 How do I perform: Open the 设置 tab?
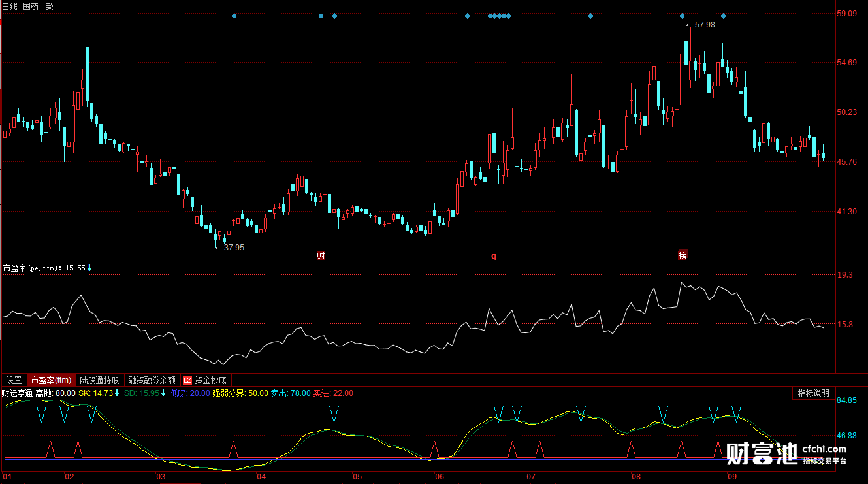click(x=14, y=380)
